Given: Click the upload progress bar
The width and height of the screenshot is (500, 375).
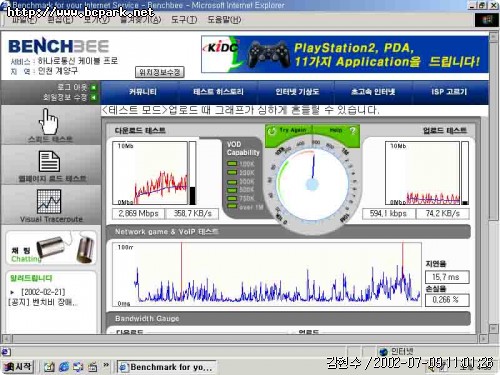Looking at the screenshot, I should 465,173.
